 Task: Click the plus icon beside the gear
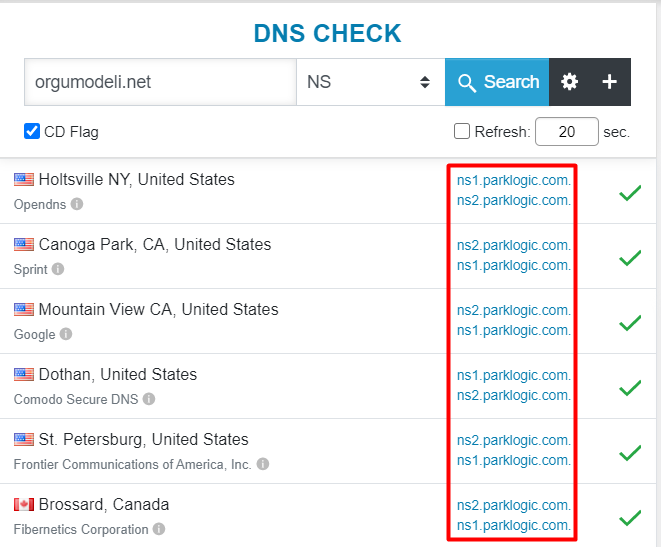click(610, 82)
